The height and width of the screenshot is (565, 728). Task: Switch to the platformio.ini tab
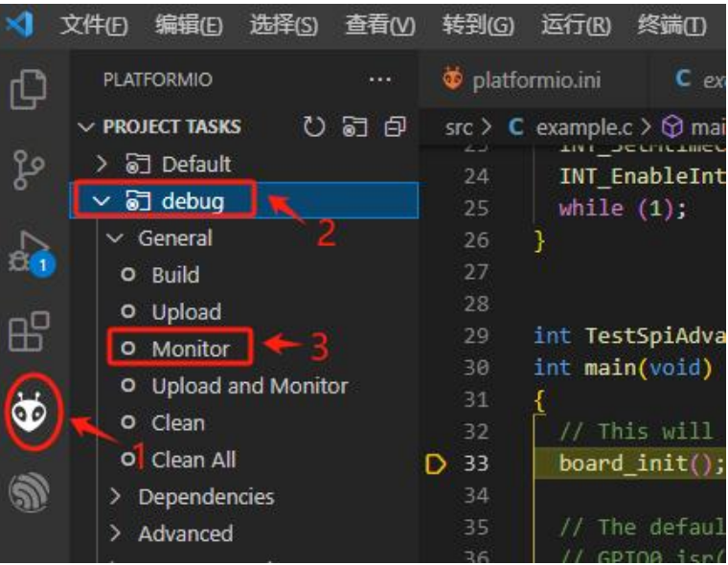click(522, 79)
